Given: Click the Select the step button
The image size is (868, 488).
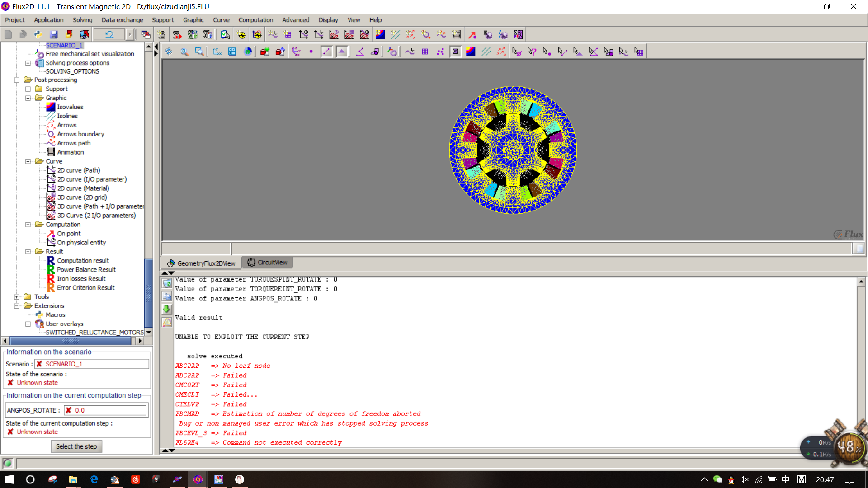Looking at the screenshot, I should pos(76,446).
